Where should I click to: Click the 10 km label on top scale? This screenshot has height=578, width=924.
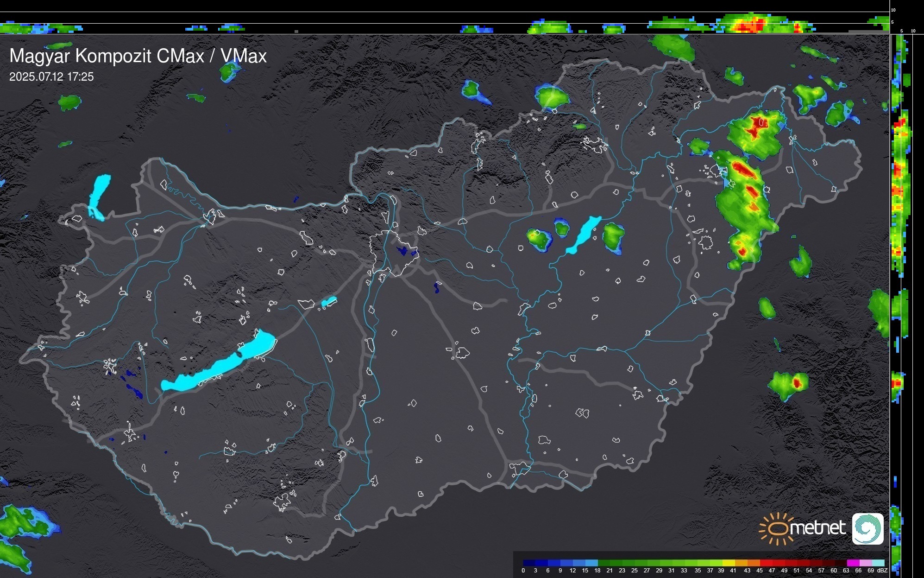click(x=893, y=10)
